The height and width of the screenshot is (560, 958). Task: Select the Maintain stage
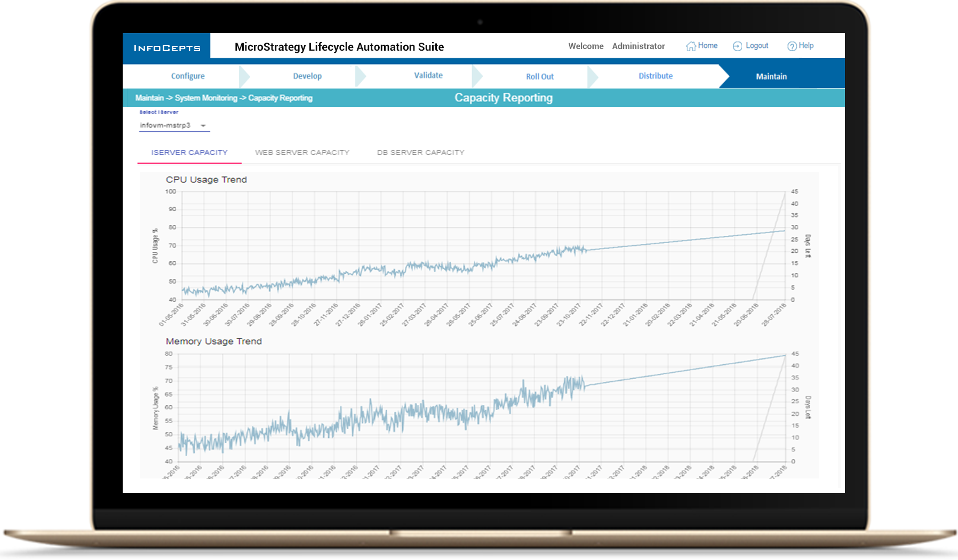pos(771,77)
